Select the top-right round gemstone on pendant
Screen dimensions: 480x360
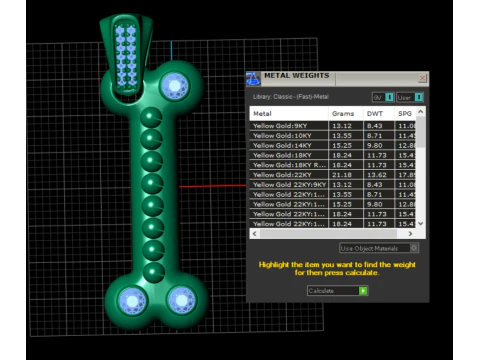pos(174,86)
